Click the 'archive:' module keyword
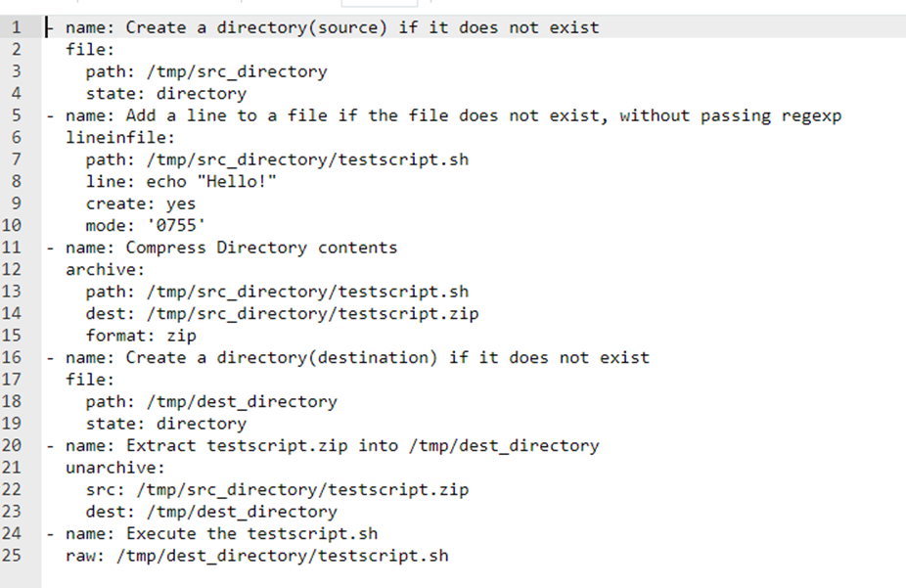The height and width of the screenshot is (588, 906). point(105,269)
